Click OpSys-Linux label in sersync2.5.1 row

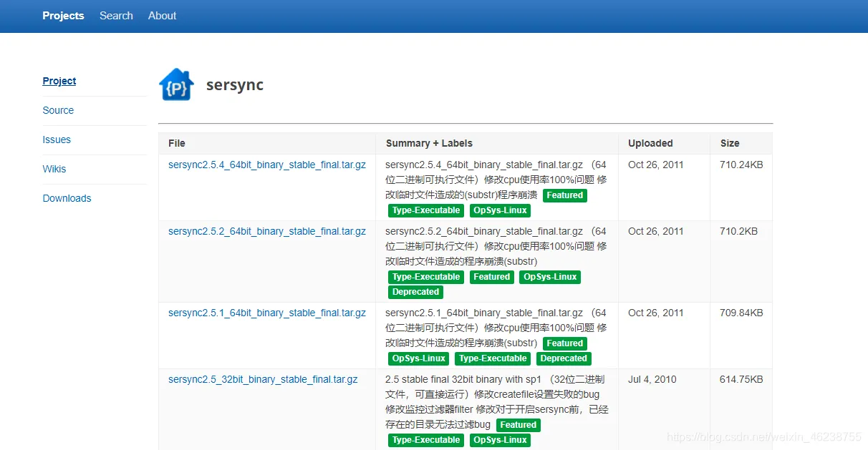(419, 358)
